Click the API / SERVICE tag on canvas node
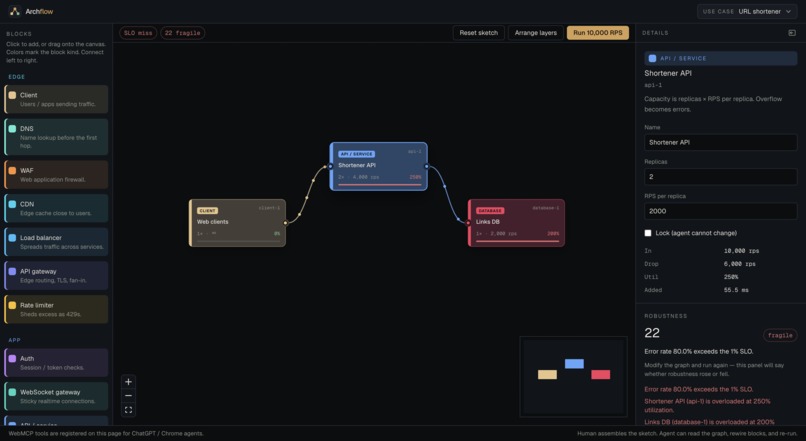This screenshot has height=441, width=806. point(356,154)
